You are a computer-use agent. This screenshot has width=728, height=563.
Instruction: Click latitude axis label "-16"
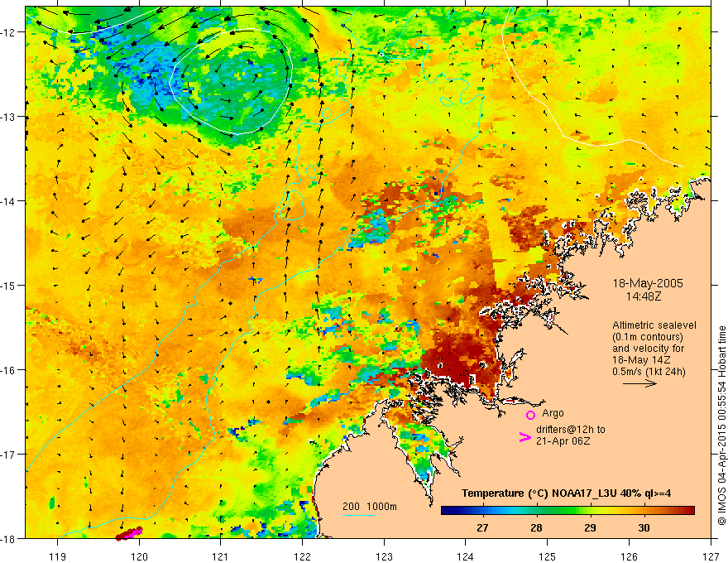tap(9, 370)
